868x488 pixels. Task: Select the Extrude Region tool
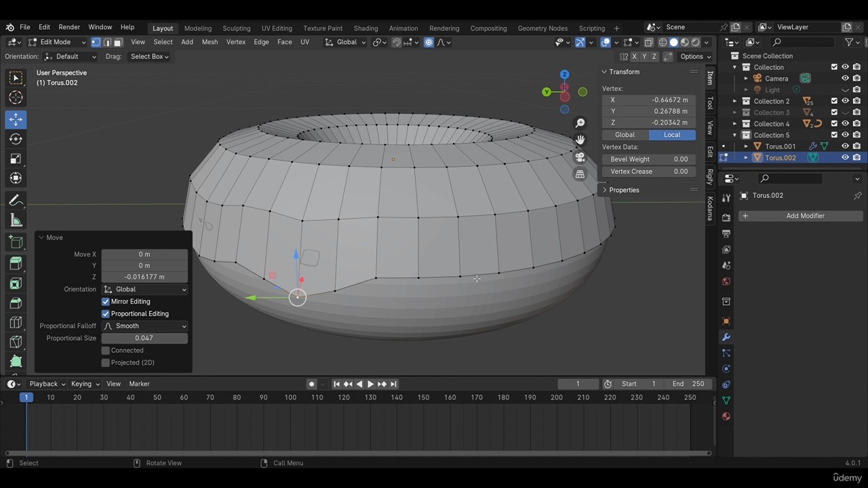[16, 264]
